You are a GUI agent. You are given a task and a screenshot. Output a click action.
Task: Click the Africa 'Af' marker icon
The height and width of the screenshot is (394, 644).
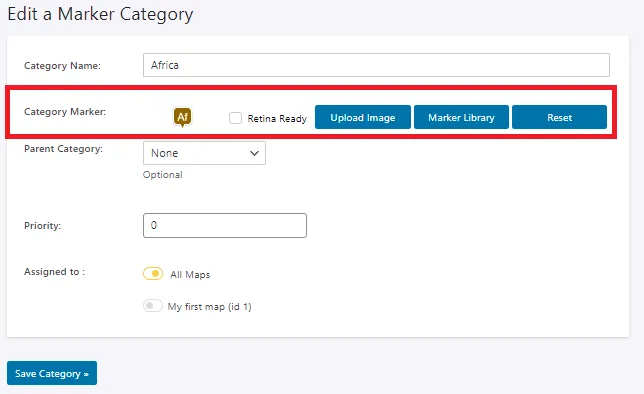(x=182, y=118)
